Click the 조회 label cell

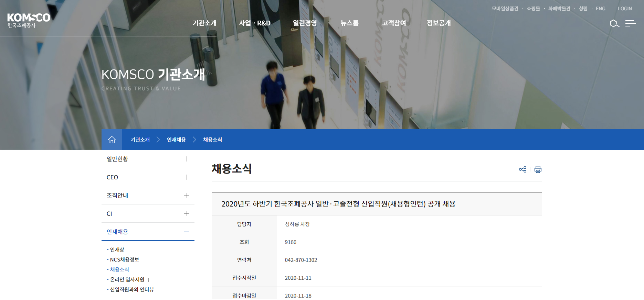point(244,242)
